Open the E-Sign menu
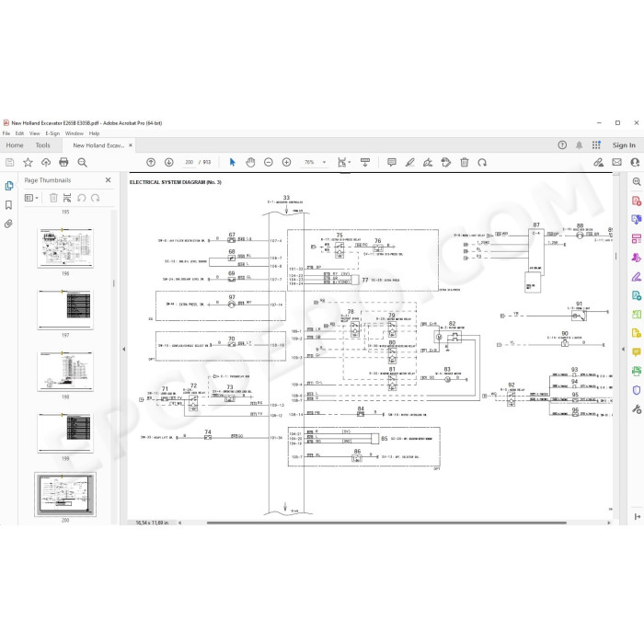The width and height of the screenshot is (644, 644). coord(52,133)
